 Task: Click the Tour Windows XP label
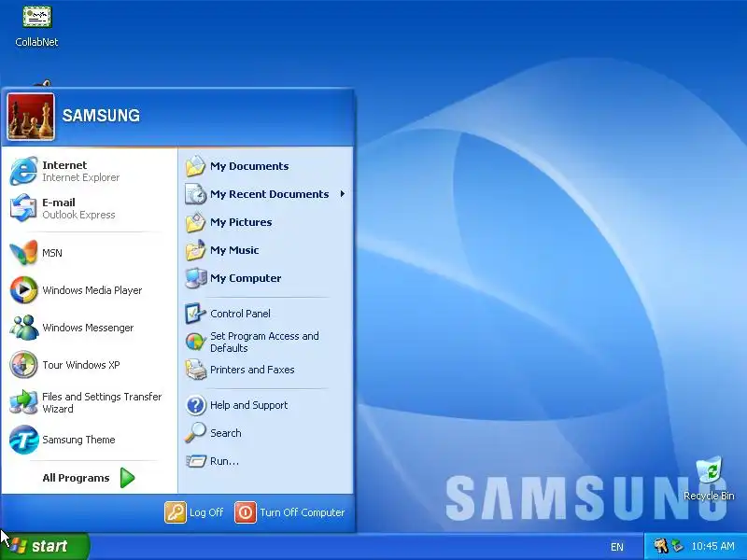81,365
